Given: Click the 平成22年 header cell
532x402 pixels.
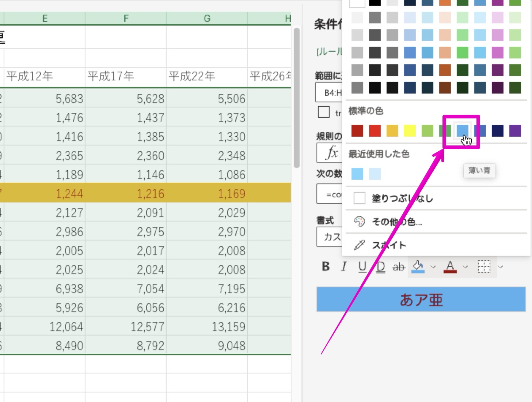Looking at the screenshot, I should 207,76.
